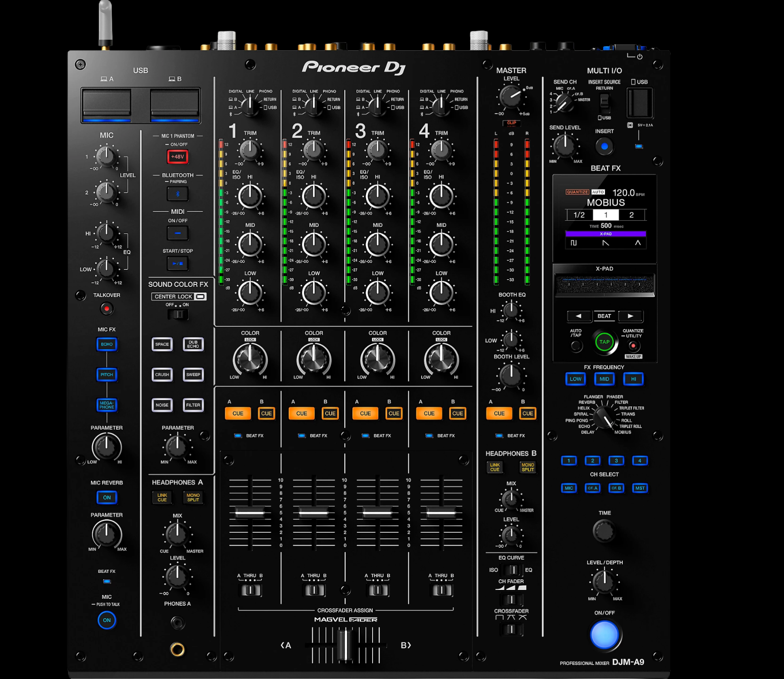Select CH SELECT button 1
Viewport: 784px width, 679px height.
click(x=569, y=461)
